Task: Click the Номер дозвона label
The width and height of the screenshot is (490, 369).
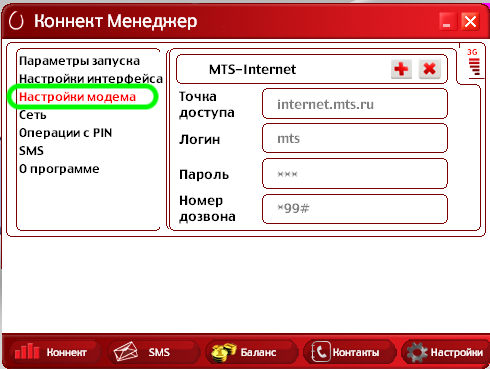Action: click(207, 208)
